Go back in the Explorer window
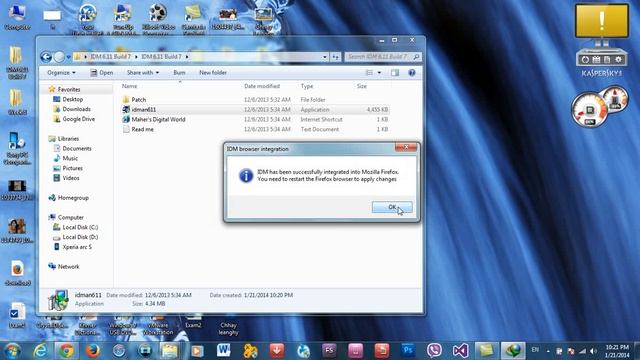Screen dimensions: 640x360 pyautogui.click(x=46, y=57)
